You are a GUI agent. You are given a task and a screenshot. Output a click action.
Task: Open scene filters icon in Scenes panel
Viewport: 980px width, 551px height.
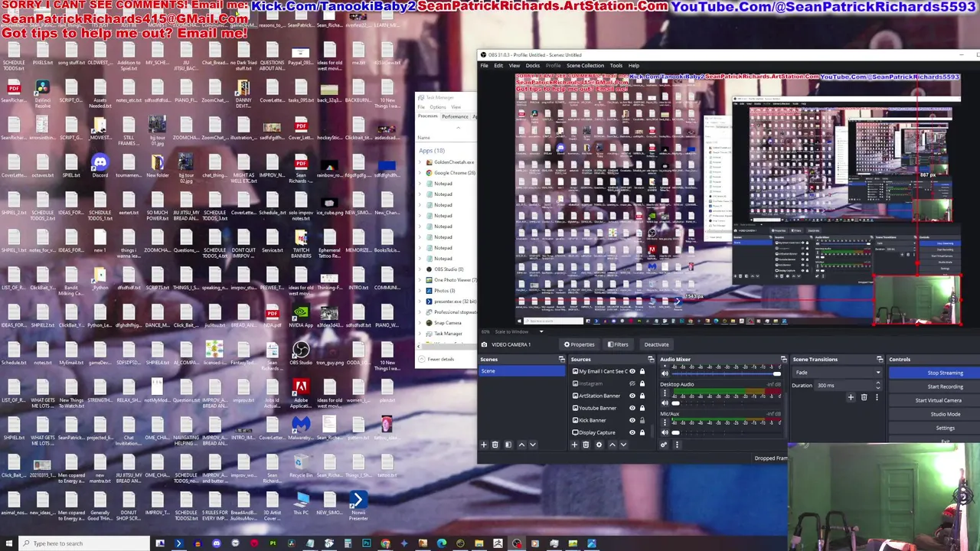click(508, 445)
